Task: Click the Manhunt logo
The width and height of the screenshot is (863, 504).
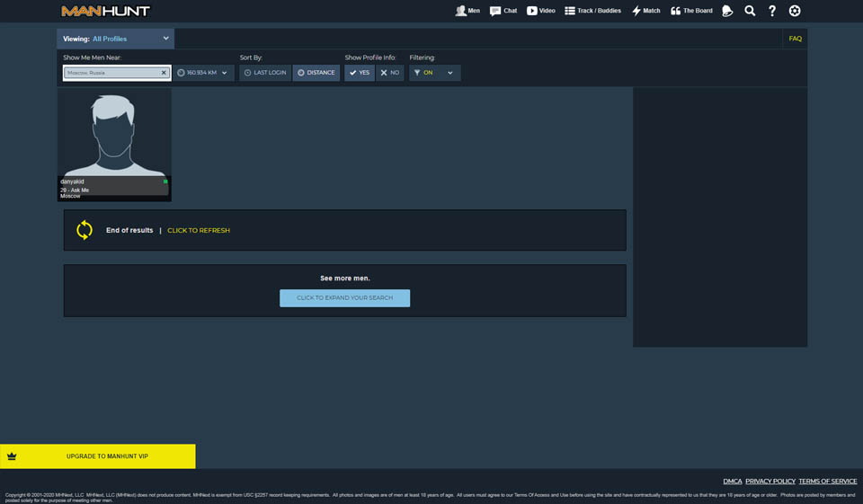Action: tap(105, 11)
